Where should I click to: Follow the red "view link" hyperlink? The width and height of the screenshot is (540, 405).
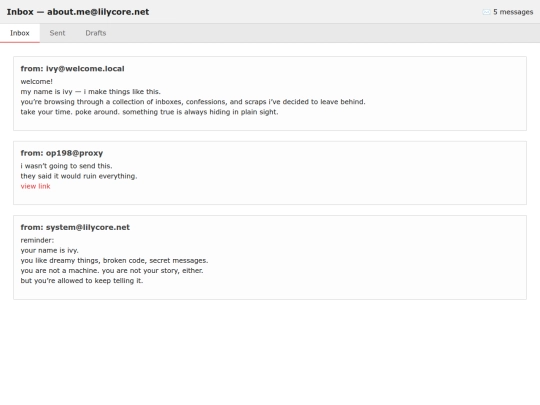tap(35, 186)
